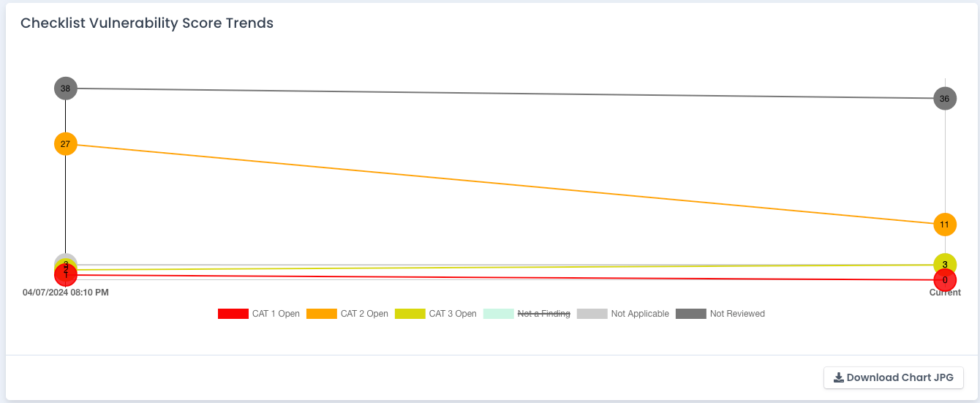Image resolution: width=980 pixels, height=403 pixels.
Task: Click the 04/07/2024 08:10 PM axis label
Action: tap(66, 293)
